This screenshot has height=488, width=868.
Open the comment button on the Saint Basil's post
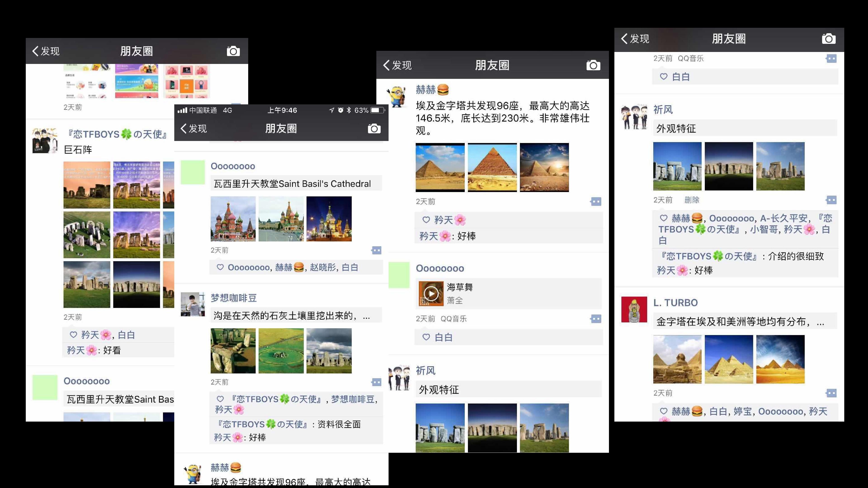point(376,250)
